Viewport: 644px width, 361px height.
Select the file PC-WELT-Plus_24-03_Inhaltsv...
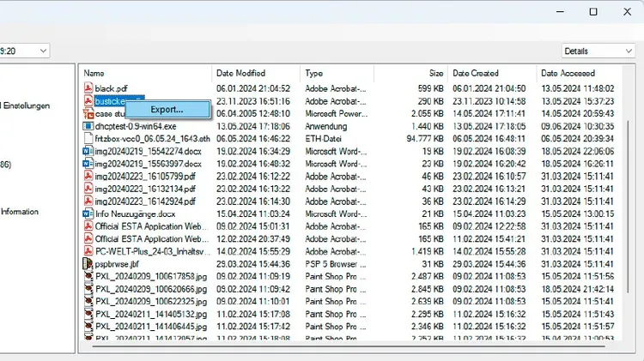pyautogui.click(x=152, y=251)
